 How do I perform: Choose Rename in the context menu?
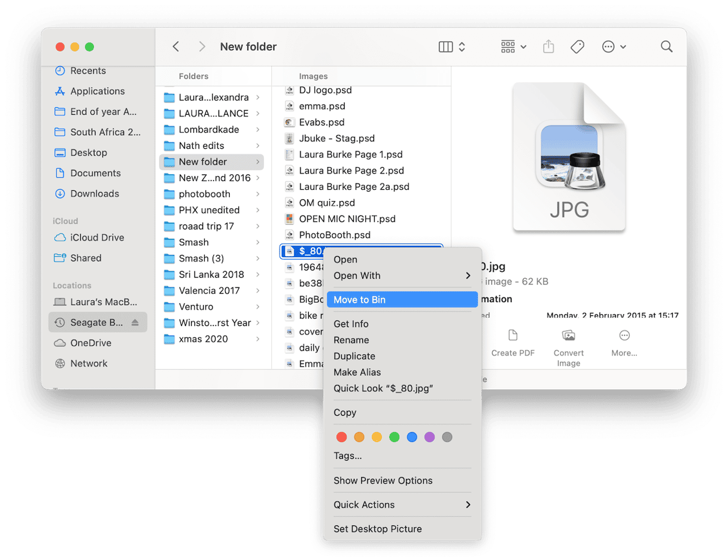[x=402, y=340]
